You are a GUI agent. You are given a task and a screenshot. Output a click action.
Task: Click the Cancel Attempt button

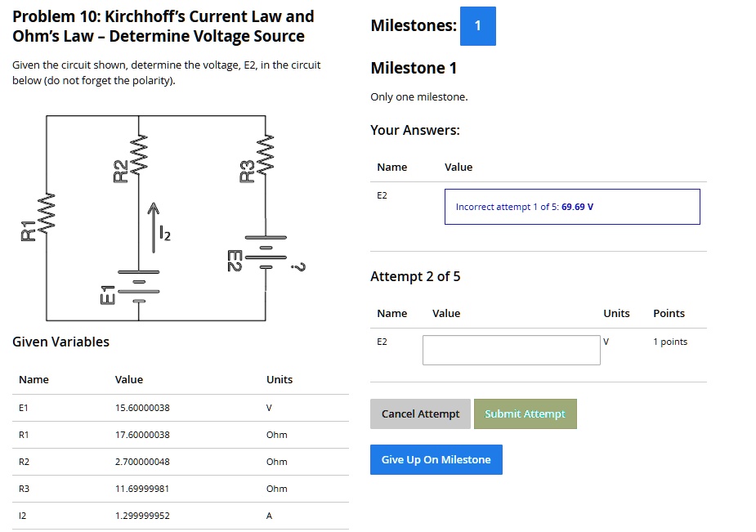point(420,414)
